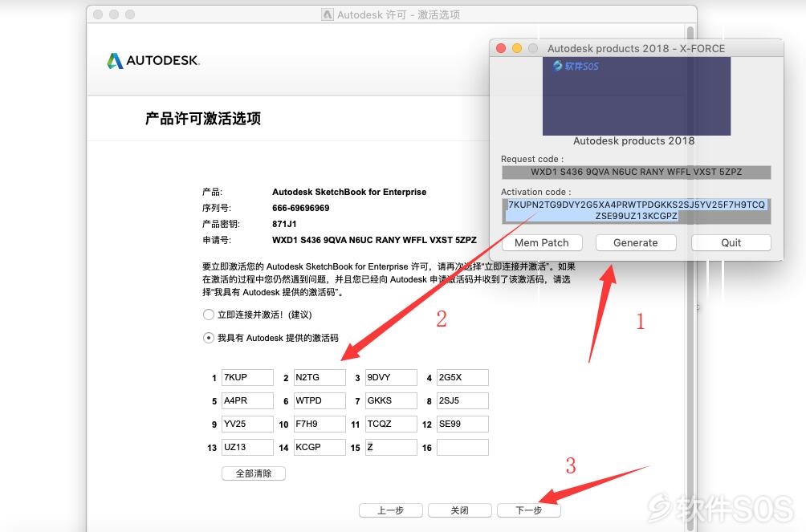806x532 pixels.
Task: Click activation field 13 containing UZ13
Action: coord(247,447)
